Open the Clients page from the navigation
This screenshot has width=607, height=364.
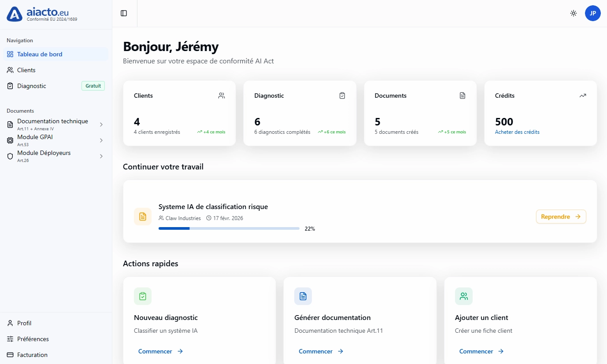(26, 70)
